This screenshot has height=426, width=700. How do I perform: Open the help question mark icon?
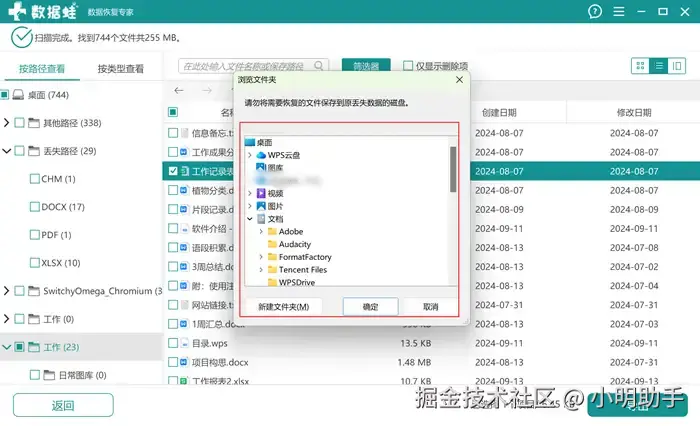pos(595,11)
